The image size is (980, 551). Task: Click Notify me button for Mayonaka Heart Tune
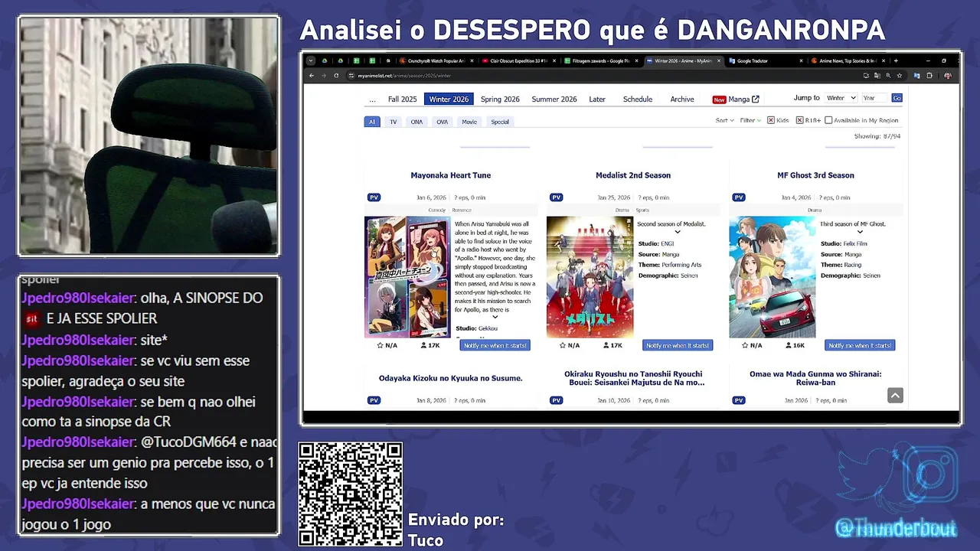[x=495, y=345]
